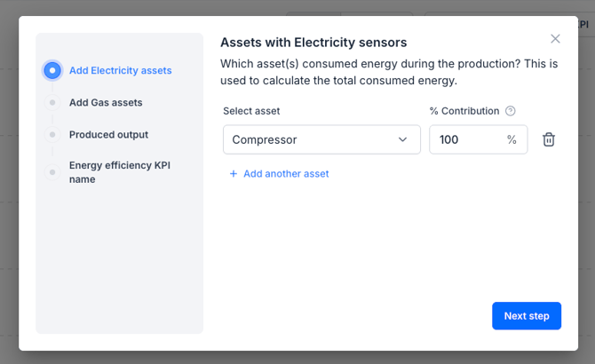This screenshot has height=364, width=595.
Task: Click the plus icon before Add another asset
Action: [x=234, y=174]
